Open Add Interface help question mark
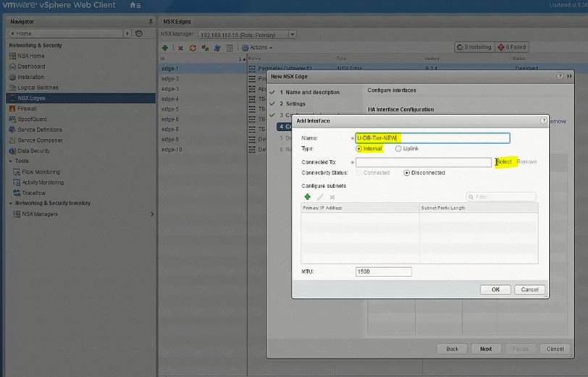The height and width of the screenshot is (377, 588). [543, 121]
